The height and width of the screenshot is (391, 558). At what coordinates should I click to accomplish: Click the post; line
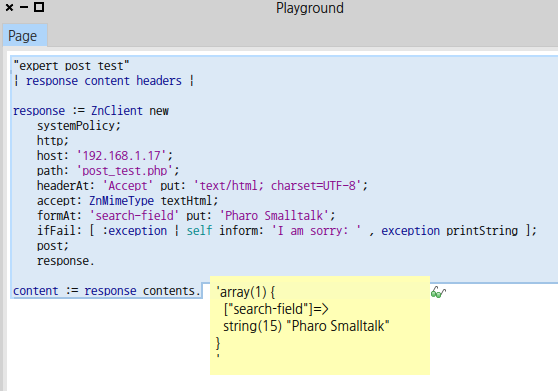click(x=53, y=246)
